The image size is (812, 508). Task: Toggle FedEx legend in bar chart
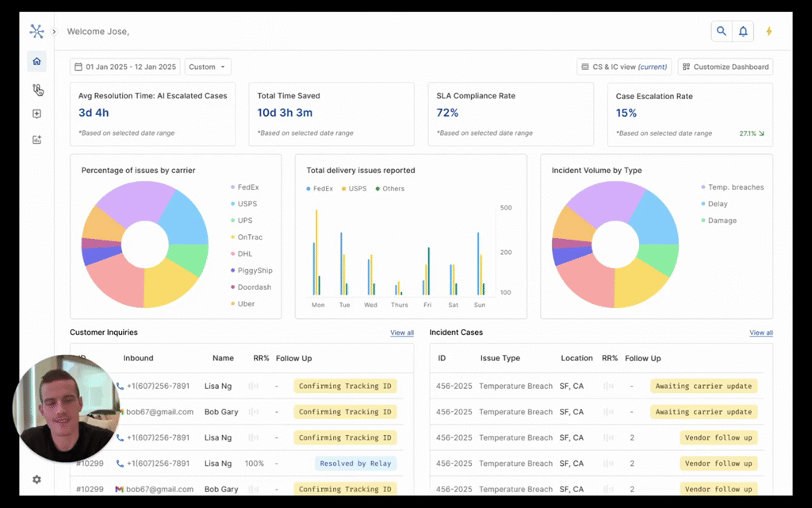pyautogui.click(x=320, y=189)
